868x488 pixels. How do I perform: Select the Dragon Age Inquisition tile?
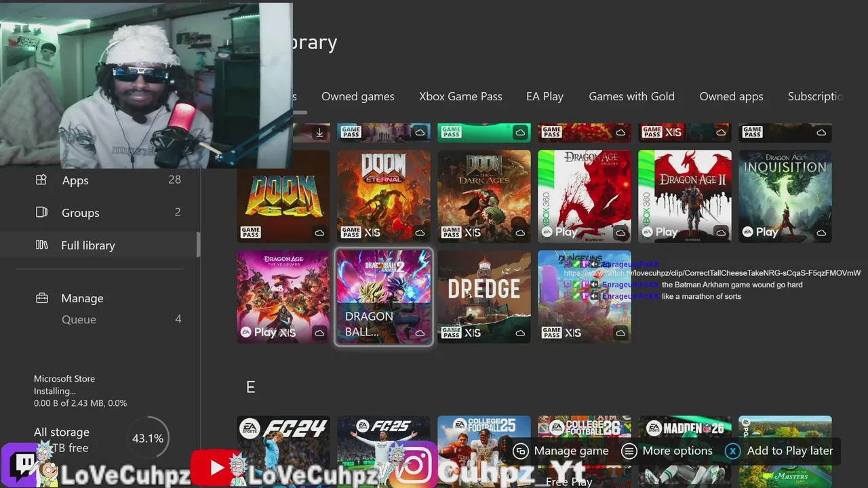click(785, 197)
